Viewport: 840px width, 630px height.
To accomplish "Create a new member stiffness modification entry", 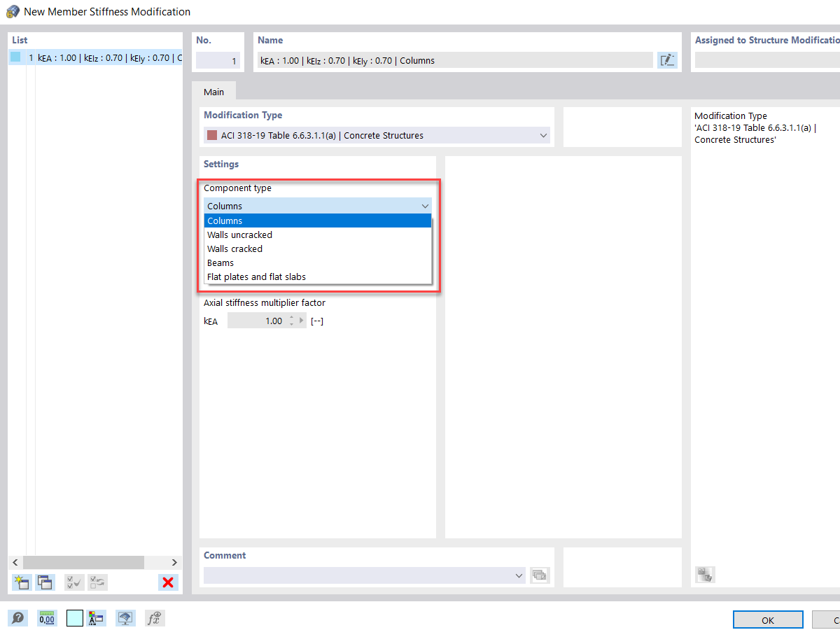I will point(22,582).
